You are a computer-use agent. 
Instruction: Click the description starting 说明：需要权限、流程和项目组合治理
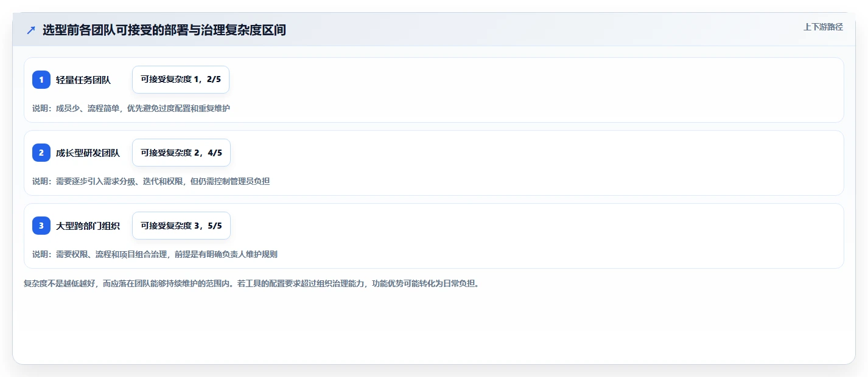[x=155, y=254]
